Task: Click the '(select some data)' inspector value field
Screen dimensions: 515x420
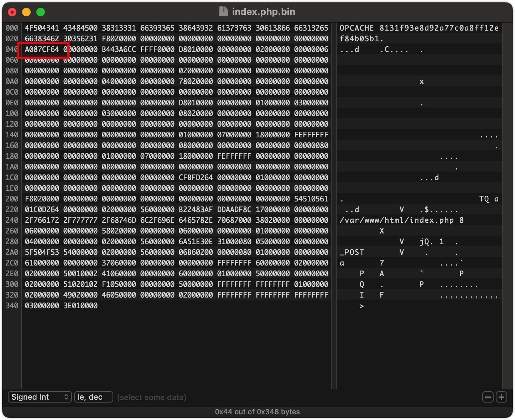Action: pos(152,397)
